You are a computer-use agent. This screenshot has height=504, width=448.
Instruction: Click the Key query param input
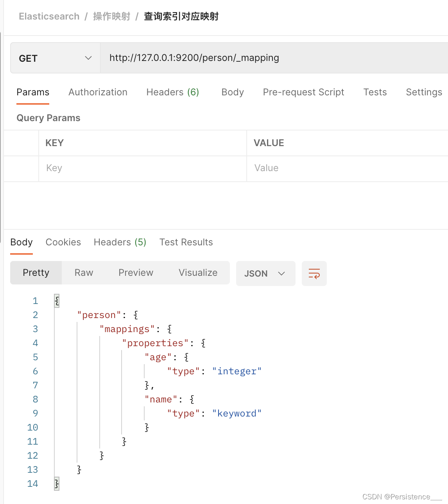pos(143,168)
